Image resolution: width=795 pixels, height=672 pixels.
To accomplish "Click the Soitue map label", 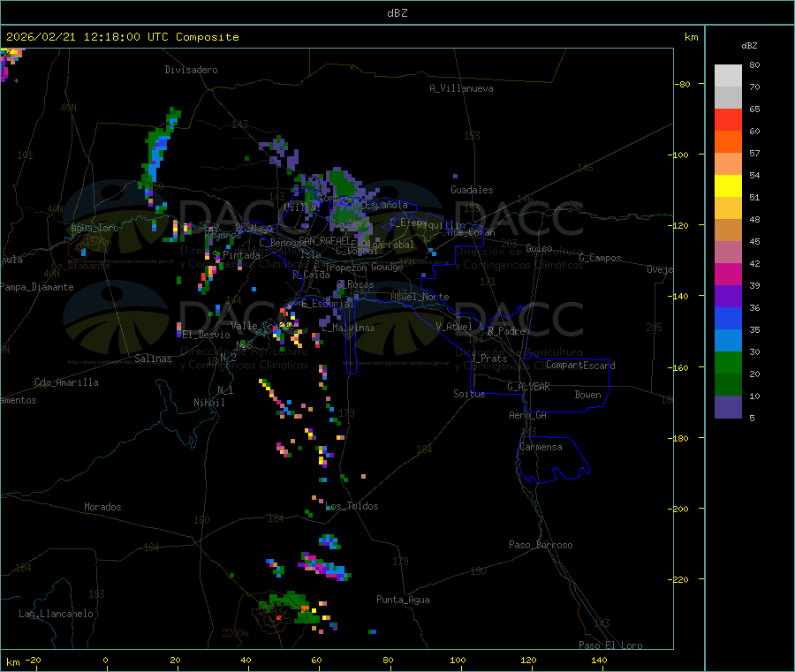I will tap(469, 393).
